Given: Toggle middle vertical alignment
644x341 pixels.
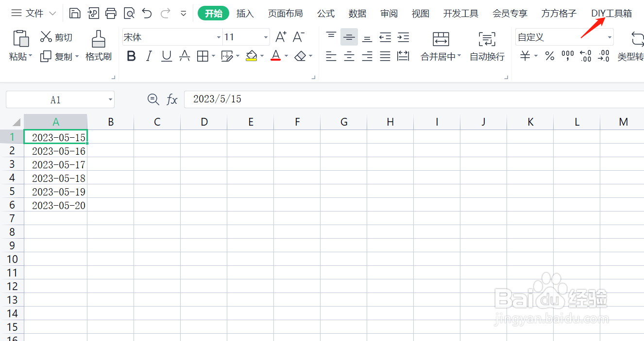Looking at the screenshot, I should point(349,37).
